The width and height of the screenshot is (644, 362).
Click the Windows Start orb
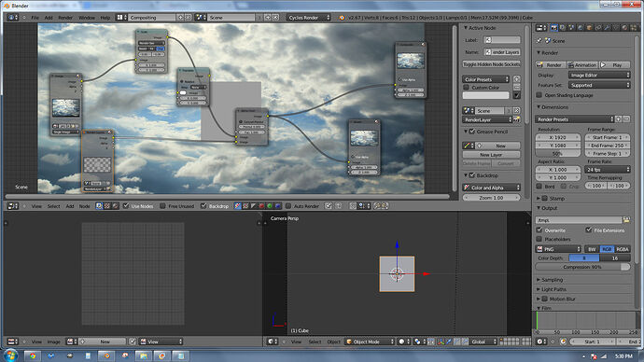pos(10,355)
